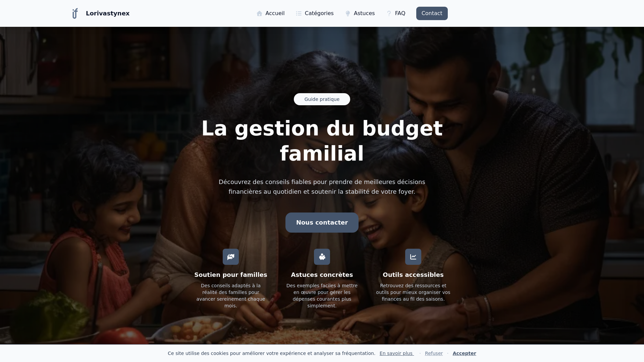
Task: Open the En savoir plus link
Action: pyautogui.click(x=396, y=353)
